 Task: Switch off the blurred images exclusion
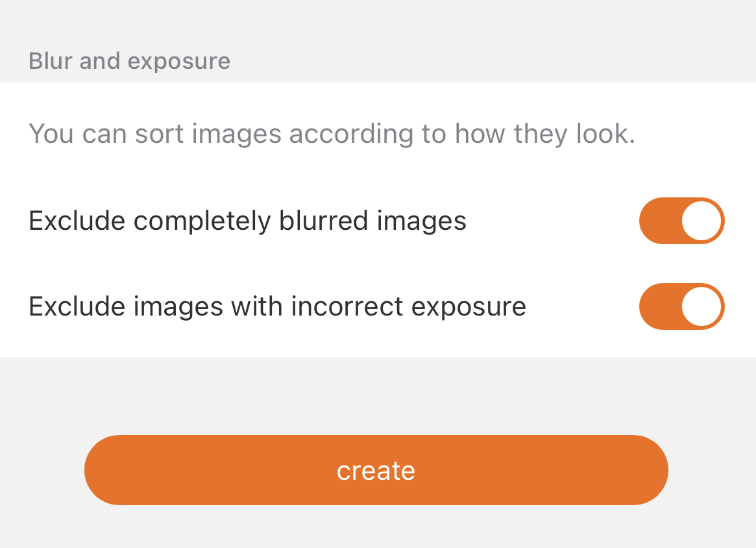pos(681,221)
